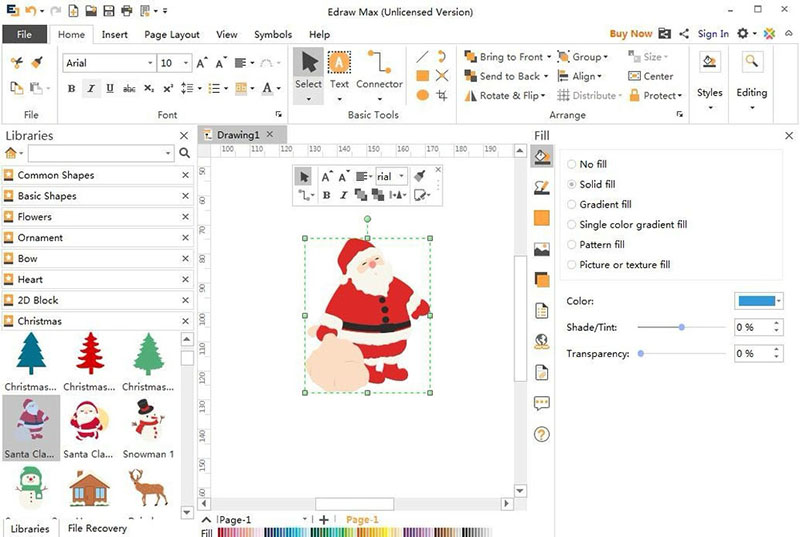Viewport: 800px width, 537px height.
Task: Select Picture or texture fill option
Action: [x=571, y=265]
